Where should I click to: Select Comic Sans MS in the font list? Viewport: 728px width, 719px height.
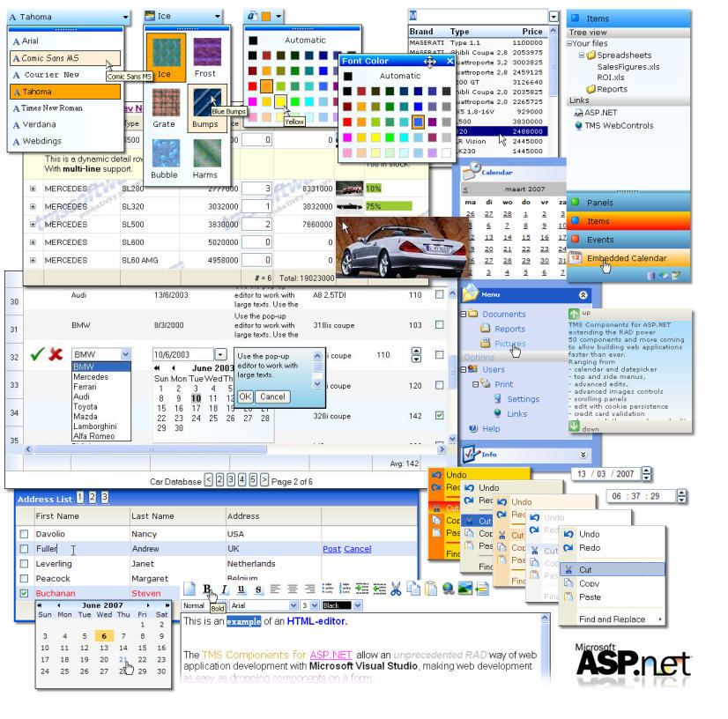point(65,58)
